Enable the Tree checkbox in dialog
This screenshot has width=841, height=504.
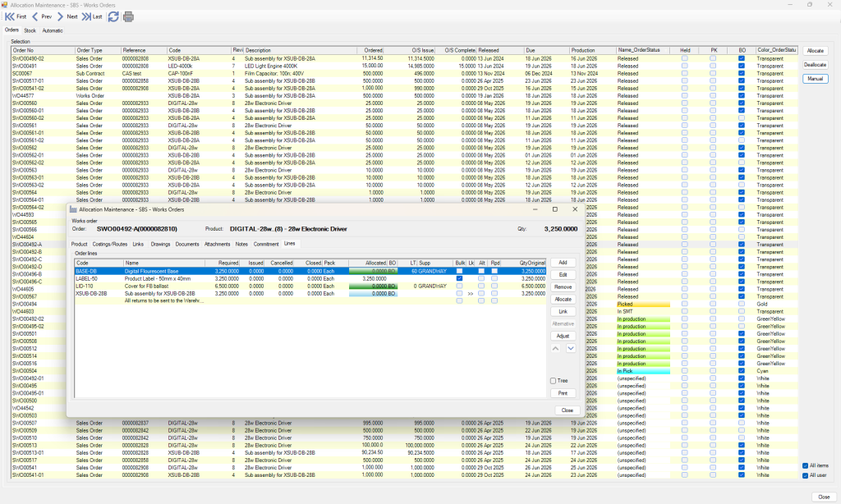[x=553, y=381]
